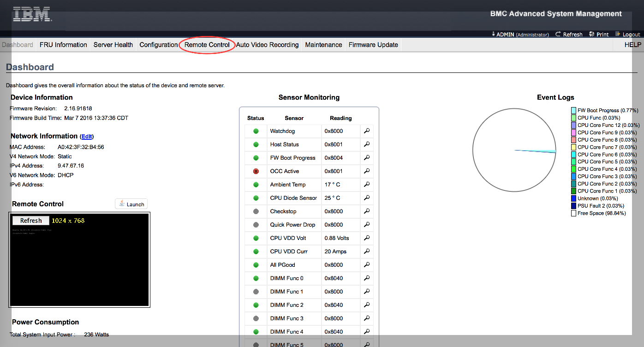Show All PGood sensor details magnifier
The height and width of the screenshot is (347, 644).
point(367,265)
